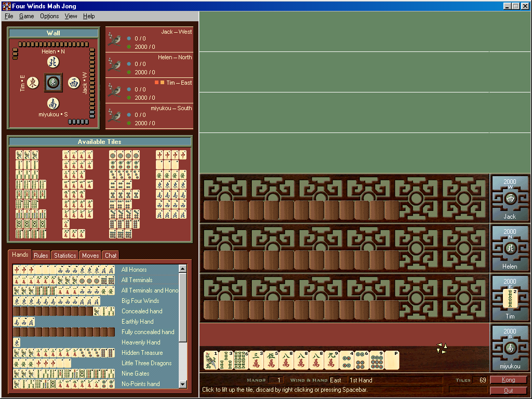The width and height of the screenshot is (532, 399).
Task: Pick the 3 character tile in hand
Action: click(256, 360)
